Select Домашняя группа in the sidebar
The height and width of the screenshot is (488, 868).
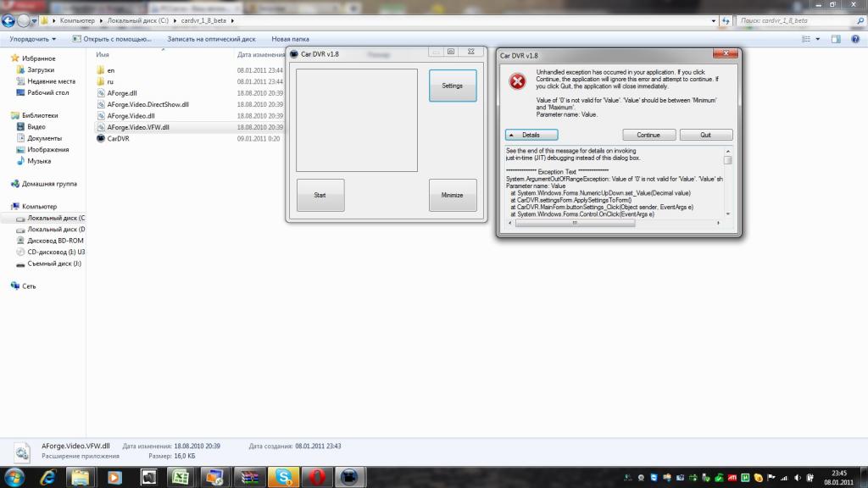click(x=48, y=184)
